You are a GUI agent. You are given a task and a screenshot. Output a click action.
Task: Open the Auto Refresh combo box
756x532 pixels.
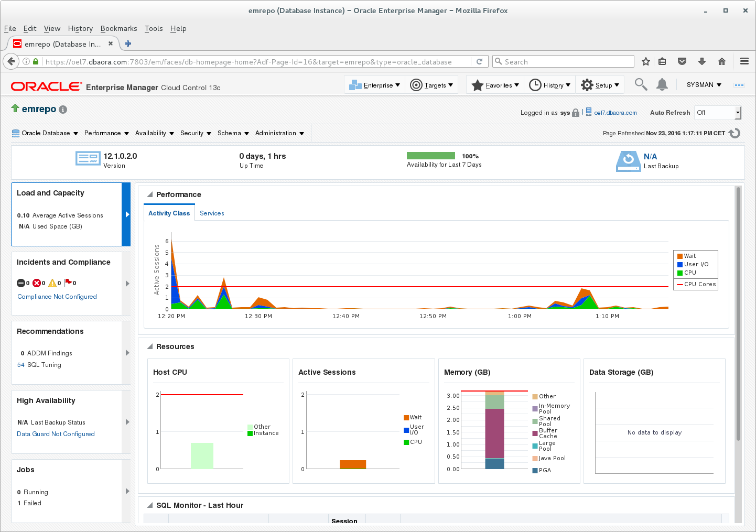point(718,113)
